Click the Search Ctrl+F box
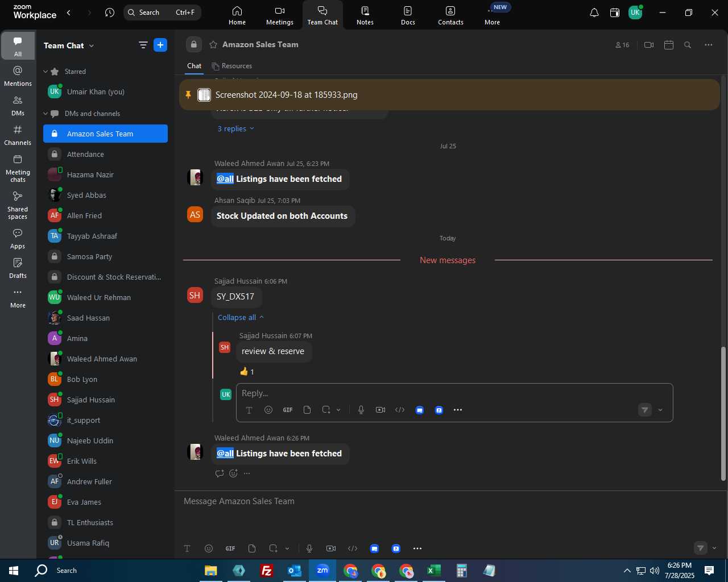The width and height of the screenshot is (728, 582). (x=162, y=13)
